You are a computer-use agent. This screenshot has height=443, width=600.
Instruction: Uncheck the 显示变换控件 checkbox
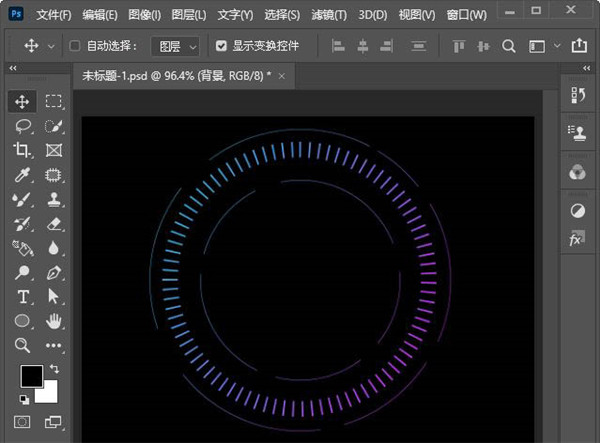(221, 46)
